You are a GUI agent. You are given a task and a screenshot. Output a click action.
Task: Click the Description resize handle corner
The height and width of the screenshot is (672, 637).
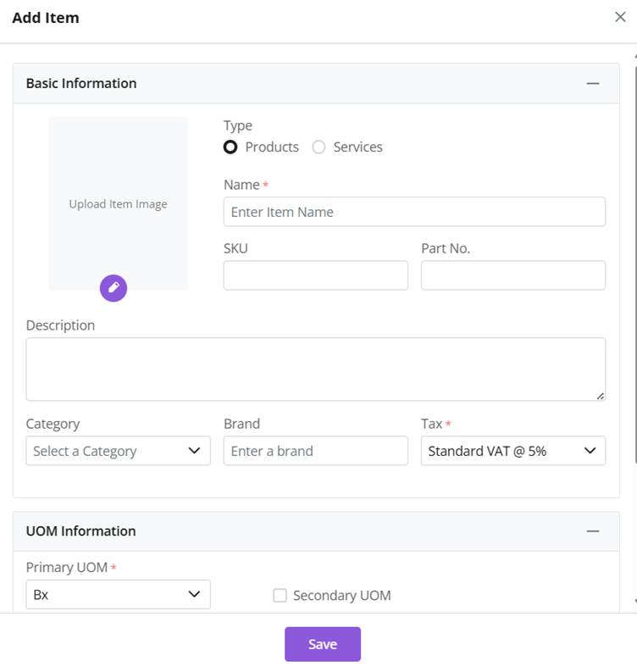point(601,396)
